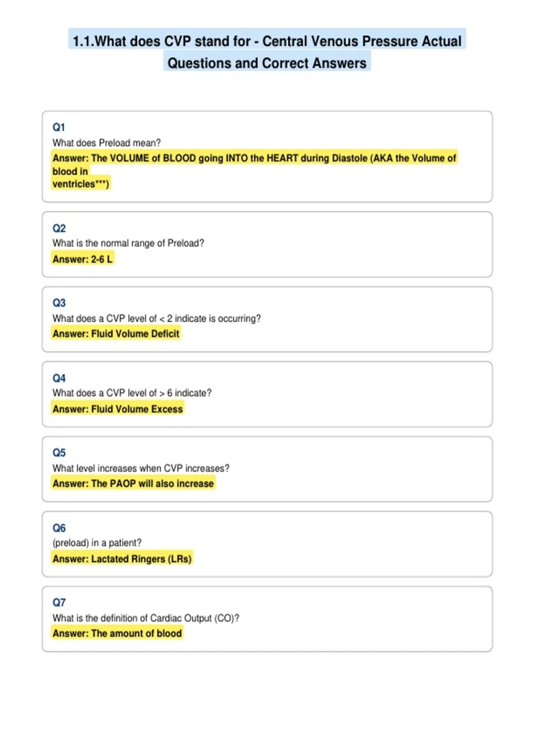This screenshot has height=756, width=534.
Task: Click 'What is the normal range of Preload?'
Action: pos(128,243)
